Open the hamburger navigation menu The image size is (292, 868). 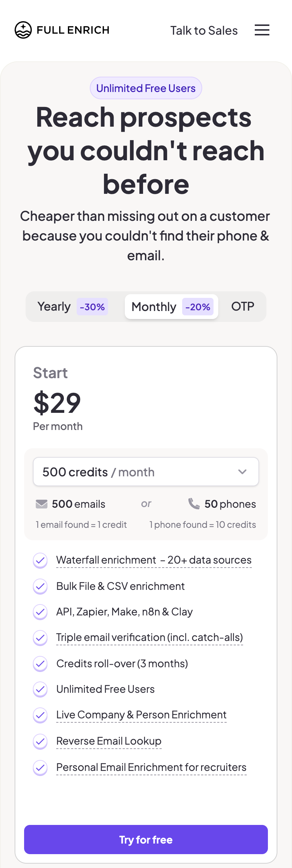[x=262, y=30]
